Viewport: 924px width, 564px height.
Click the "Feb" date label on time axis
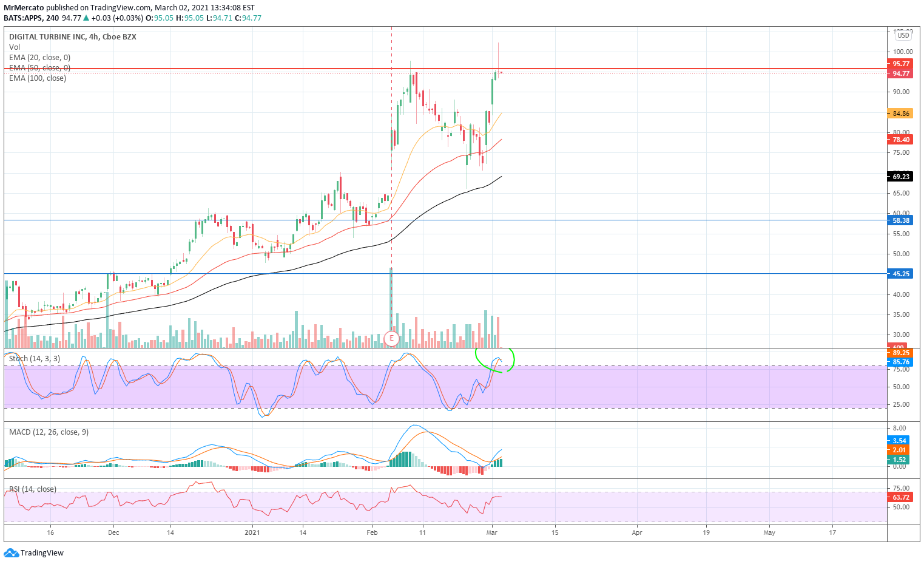372,533
